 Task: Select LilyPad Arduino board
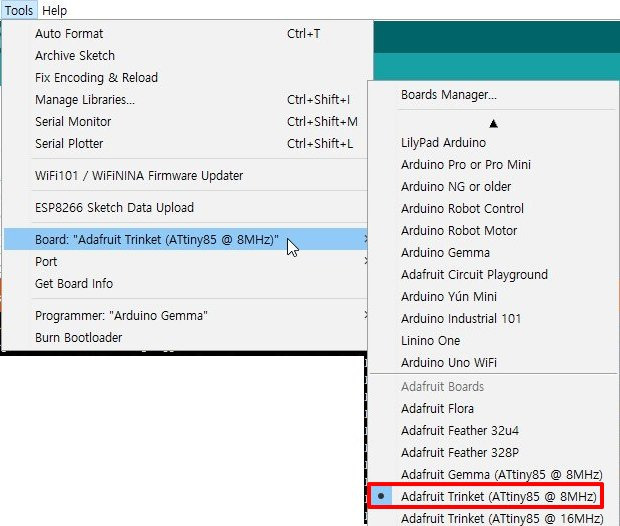[x=493, y=143]
